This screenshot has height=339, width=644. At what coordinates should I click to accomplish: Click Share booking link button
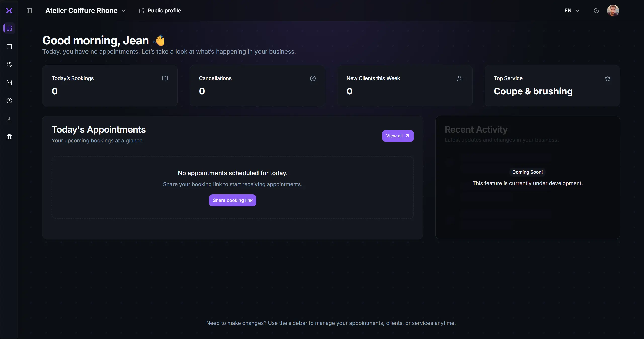coord(233,200)
